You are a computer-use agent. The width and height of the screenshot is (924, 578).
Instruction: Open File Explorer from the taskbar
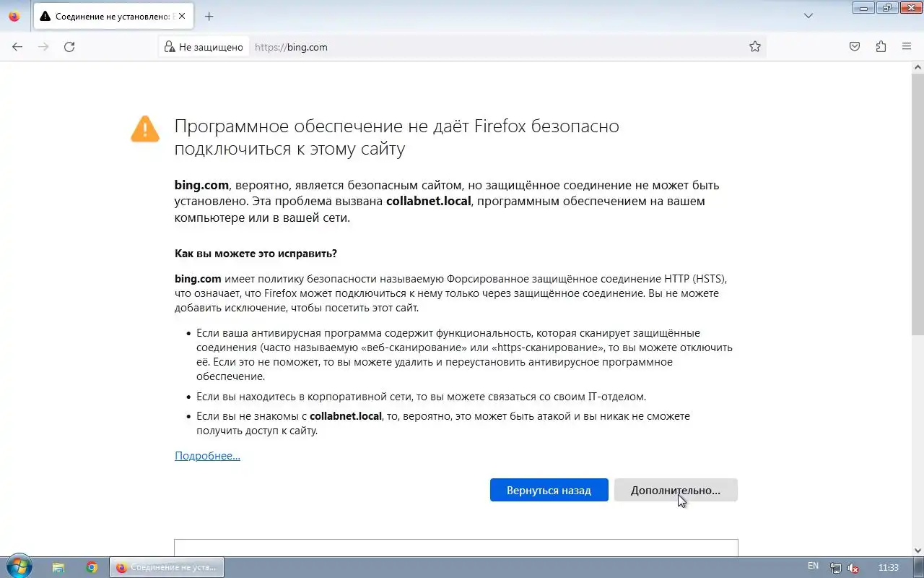[x=58, y=567]
